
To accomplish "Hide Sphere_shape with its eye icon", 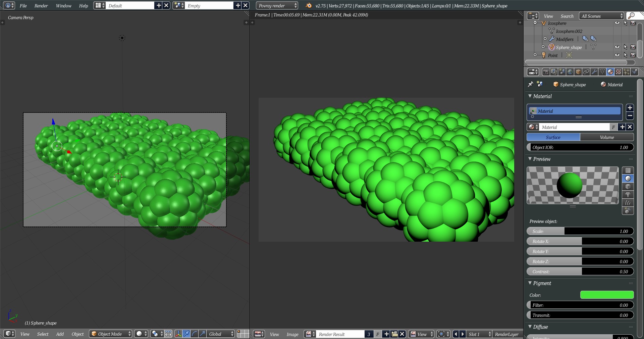I will pyautogui.click(x=617, y=47).
